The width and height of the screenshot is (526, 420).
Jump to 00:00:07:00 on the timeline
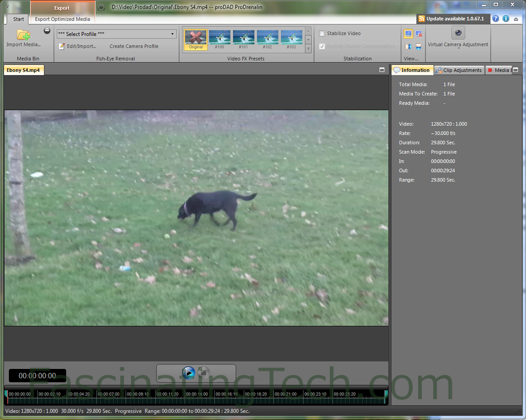click(x=108, y=394)
